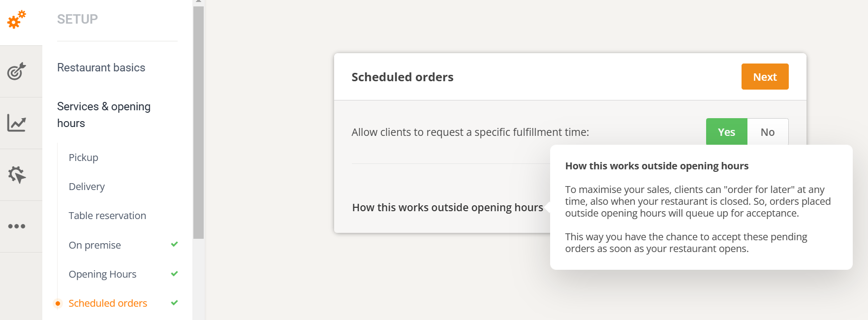Open the ellipsis (more options) sidebar icon
Screen dimensions: 868x320
[x=16, y=226]
